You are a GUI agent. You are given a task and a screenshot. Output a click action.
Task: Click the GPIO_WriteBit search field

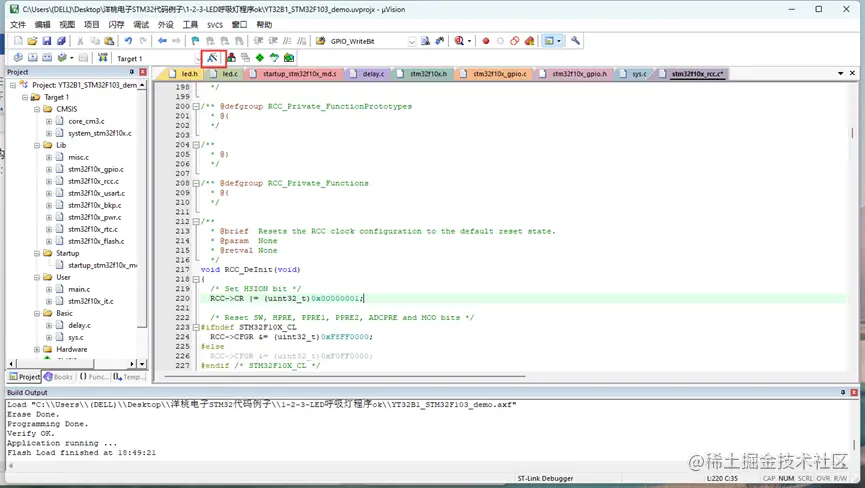pos(367,41)
